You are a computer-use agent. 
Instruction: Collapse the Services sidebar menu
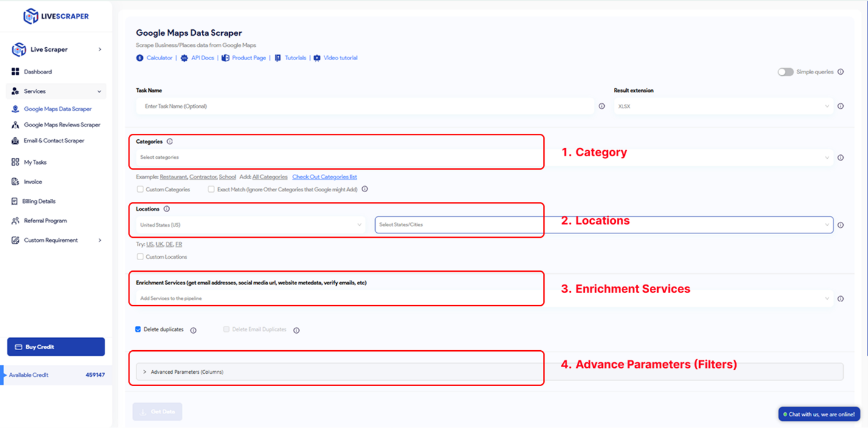tap(99, 91)
